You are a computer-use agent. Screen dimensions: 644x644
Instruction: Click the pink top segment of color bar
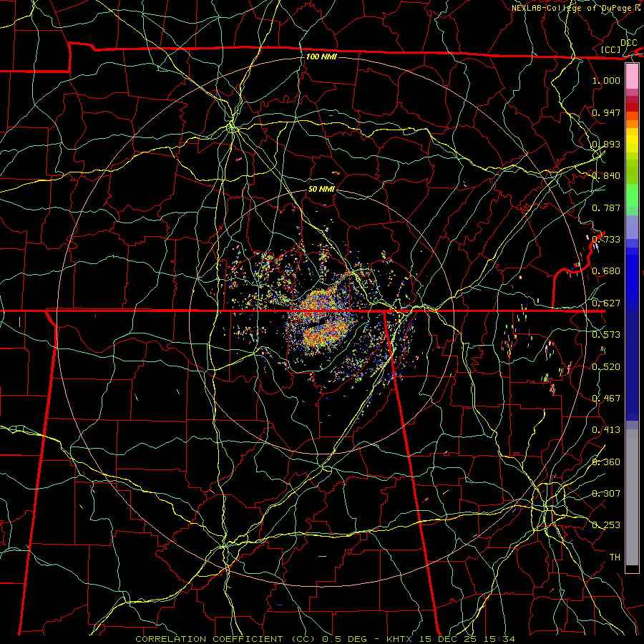pos(632,77)
